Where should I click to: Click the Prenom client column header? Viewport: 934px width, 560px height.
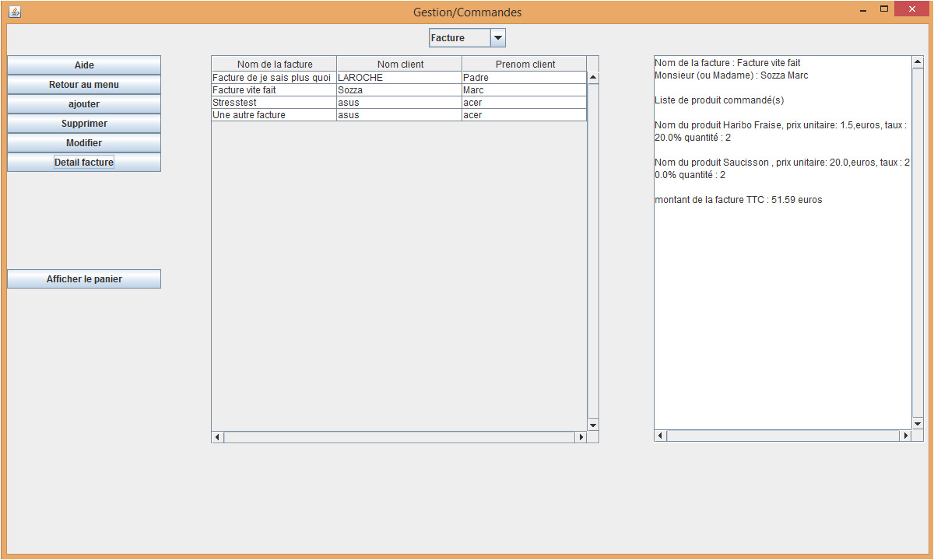[525, 65]
